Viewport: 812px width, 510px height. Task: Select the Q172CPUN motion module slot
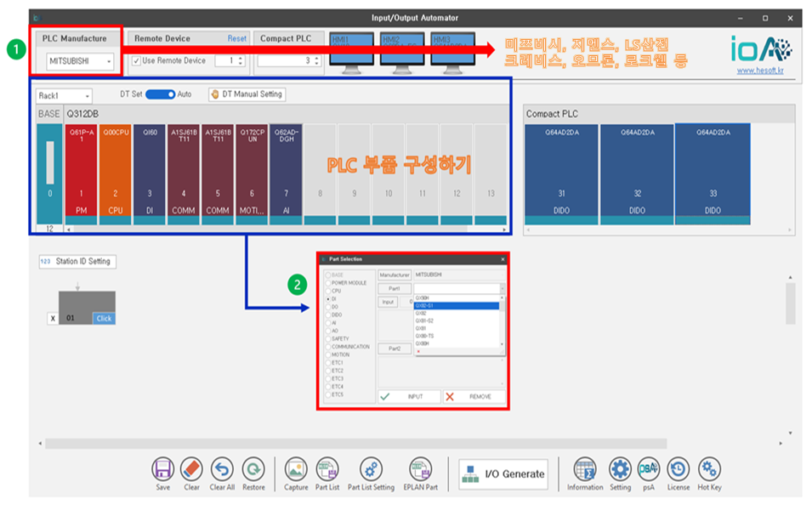tap(253, 174)
